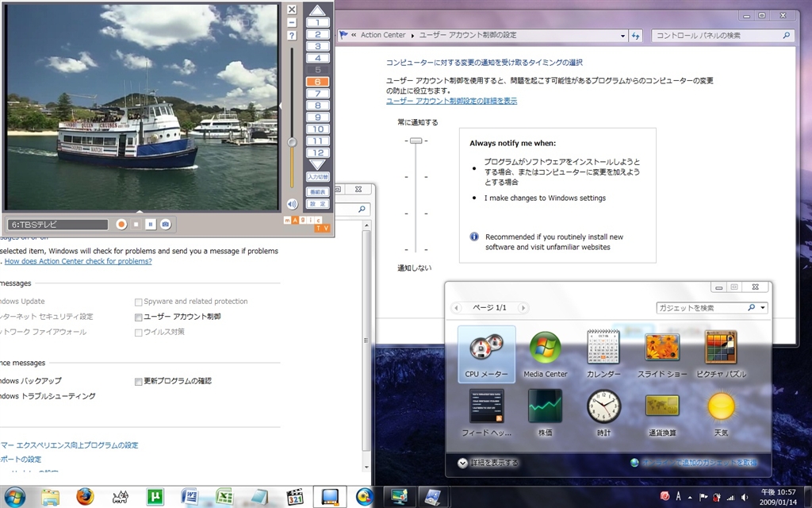Launch Firefox from the taskbar
The height and width of the screenshot is (508, 812).
(x=85, y=497)
